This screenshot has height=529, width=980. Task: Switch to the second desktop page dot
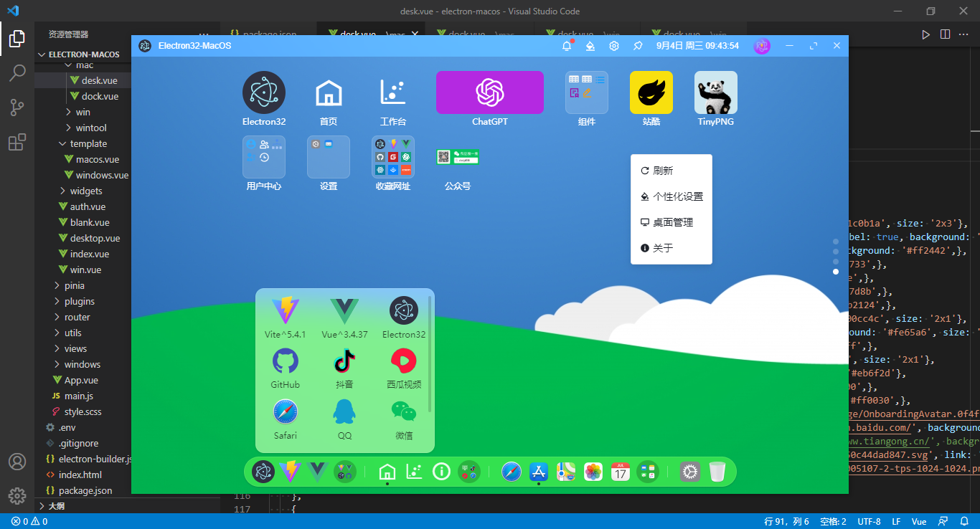click(x=836, y=252)
